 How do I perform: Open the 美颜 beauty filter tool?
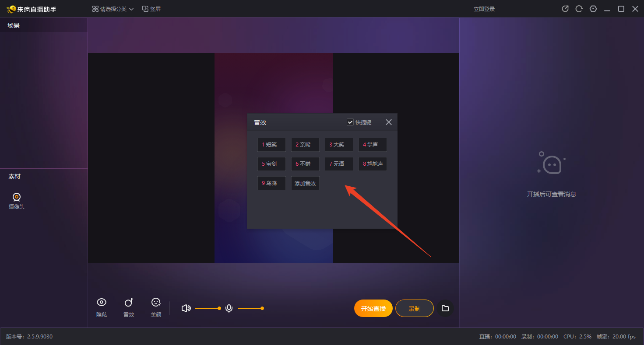point(155,307)
